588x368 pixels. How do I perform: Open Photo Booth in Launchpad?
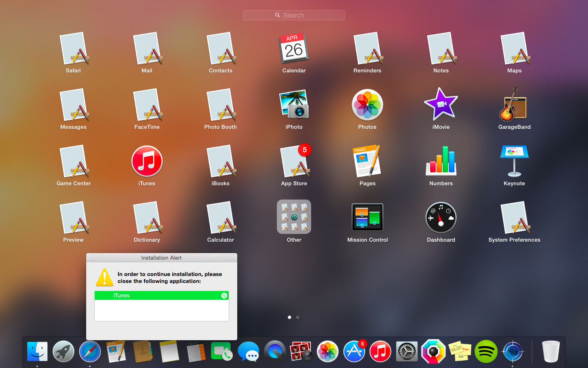coord(220,105)
